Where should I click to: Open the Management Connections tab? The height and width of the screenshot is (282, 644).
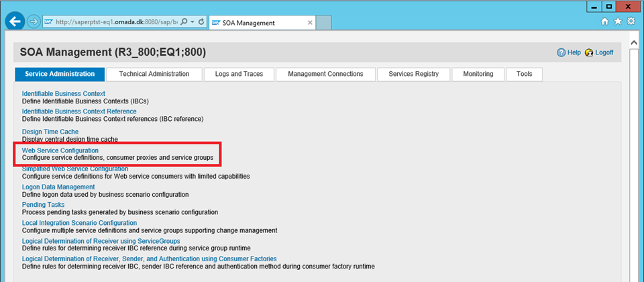(326, 74)
